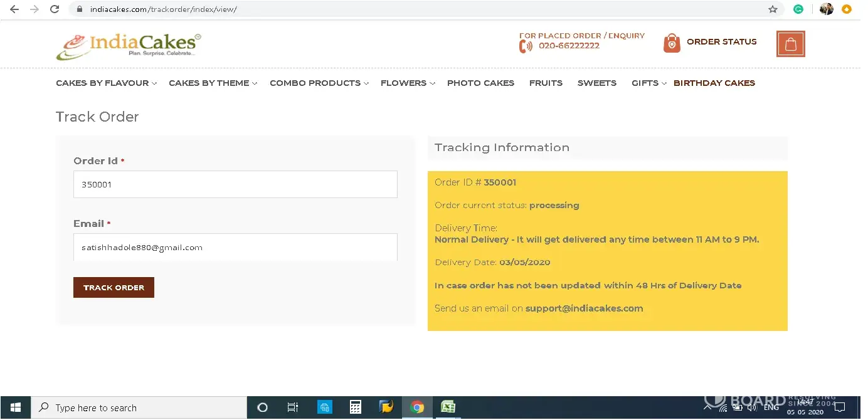868x420 pixels.
Task: Click into the Order Id field
Action: (235, 185)
